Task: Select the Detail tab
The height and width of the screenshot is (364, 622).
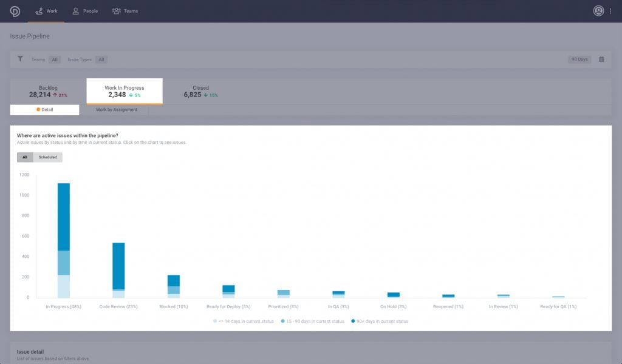Action: [x=44, y=110]
